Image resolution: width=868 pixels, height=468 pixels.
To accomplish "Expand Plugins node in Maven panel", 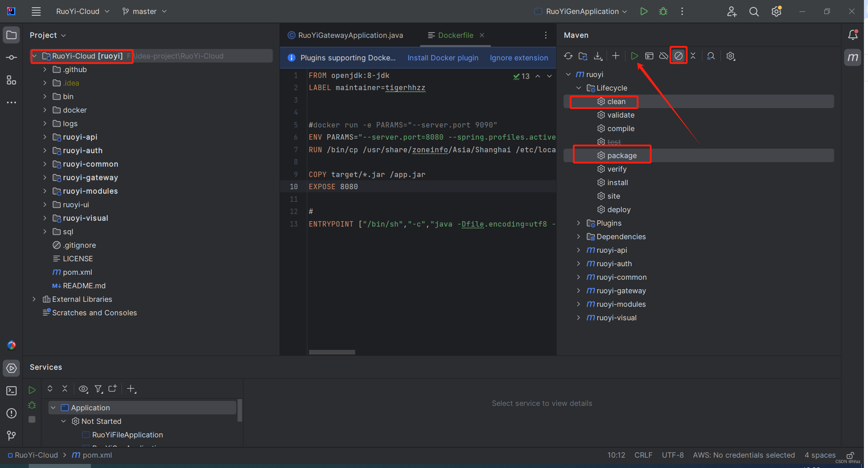I will [579, 223].
